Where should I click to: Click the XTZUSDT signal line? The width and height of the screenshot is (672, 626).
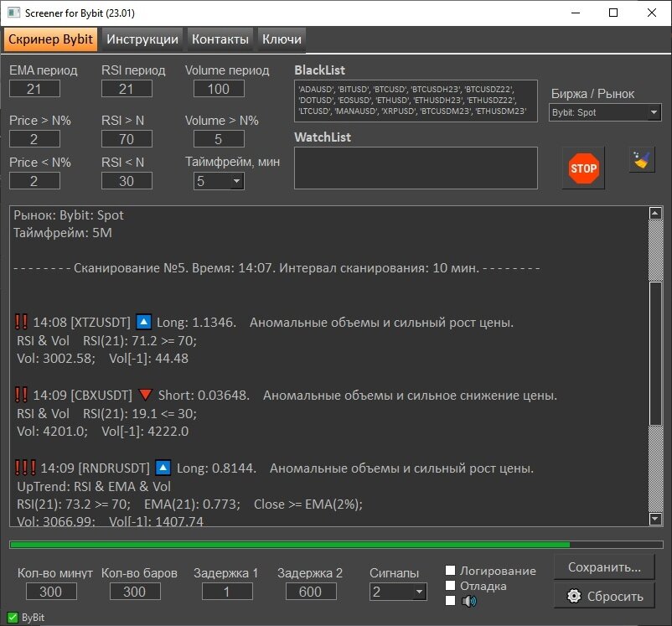tap(264, 322)
